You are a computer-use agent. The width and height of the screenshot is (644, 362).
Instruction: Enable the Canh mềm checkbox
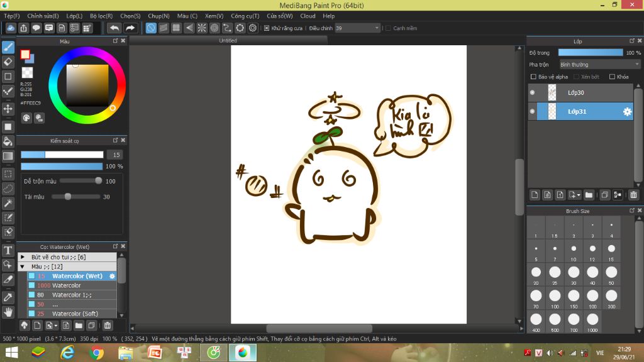point(388,28)
